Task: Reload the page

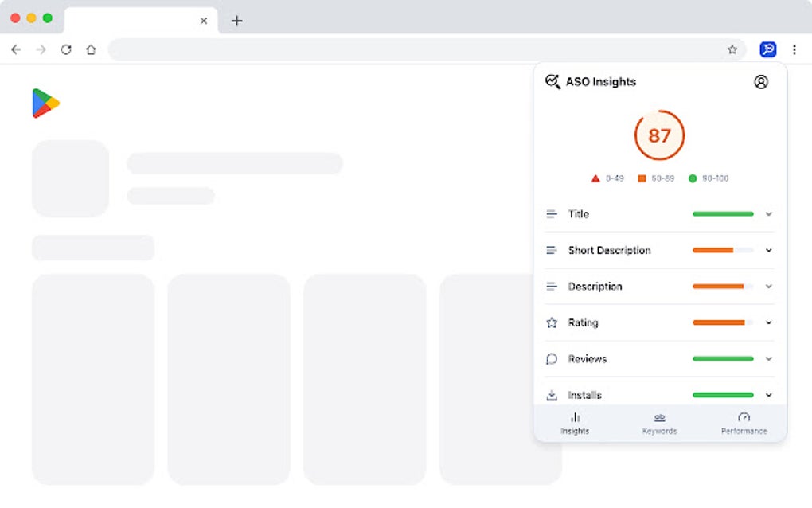Action: tap(66, 49)
